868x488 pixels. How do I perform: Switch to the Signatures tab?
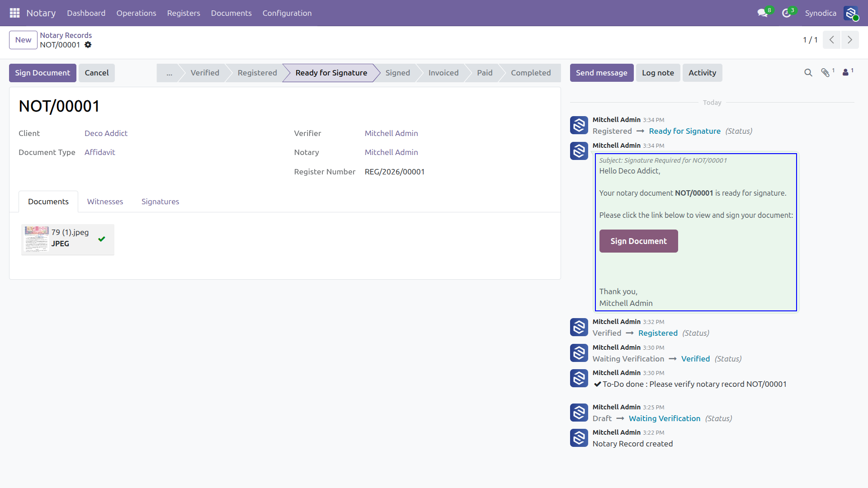click(x=160, y=202)
